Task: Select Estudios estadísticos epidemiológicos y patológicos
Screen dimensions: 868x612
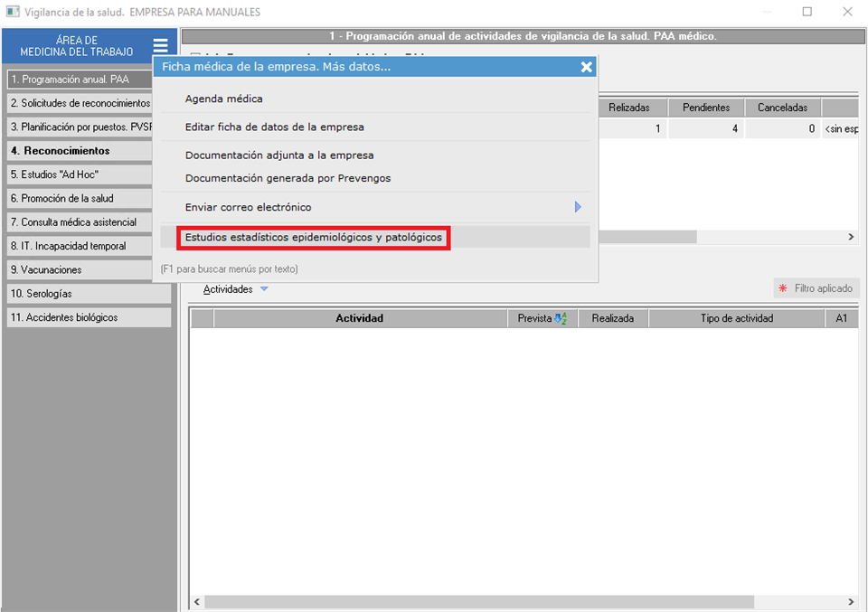Action: click(x=314, y=238)
